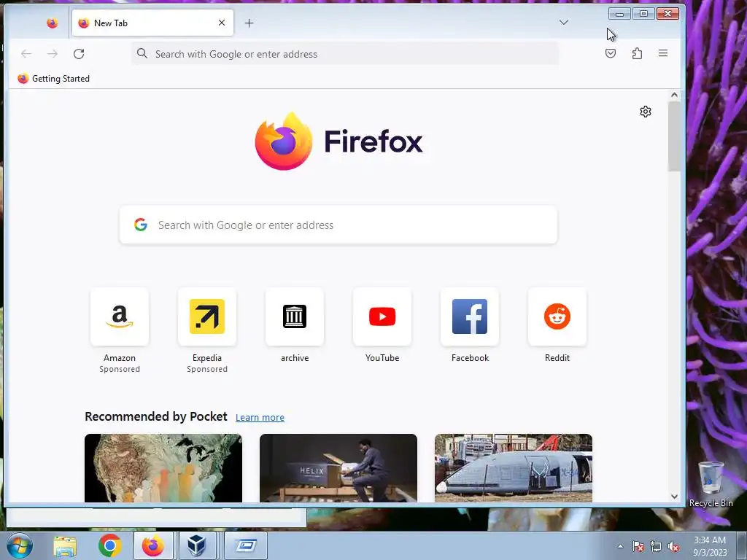
Task: Open the Helix mattress Pocket story
Action: 338,468
